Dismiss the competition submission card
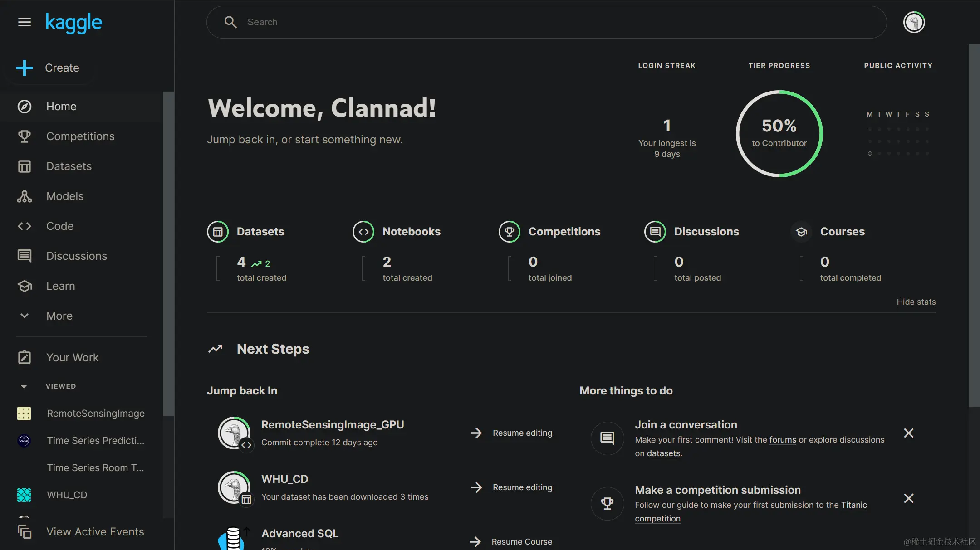 point(908,498)
